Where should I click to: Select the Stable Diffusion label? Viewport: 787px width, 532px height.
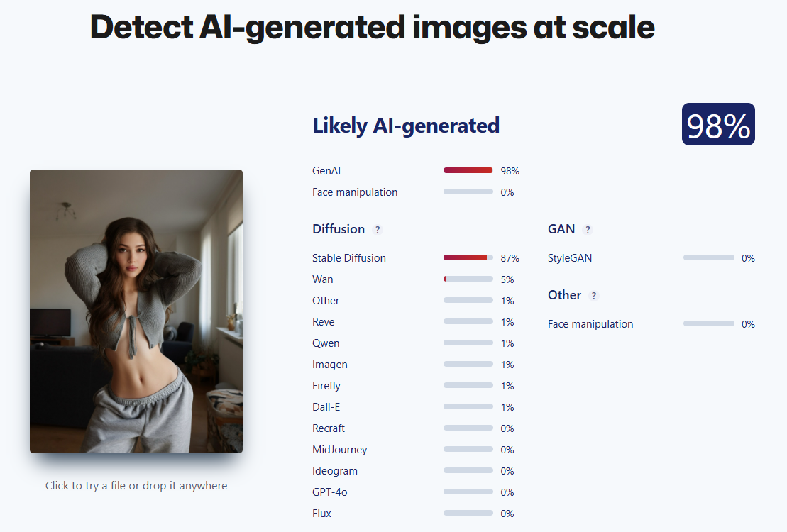(349, 258)
